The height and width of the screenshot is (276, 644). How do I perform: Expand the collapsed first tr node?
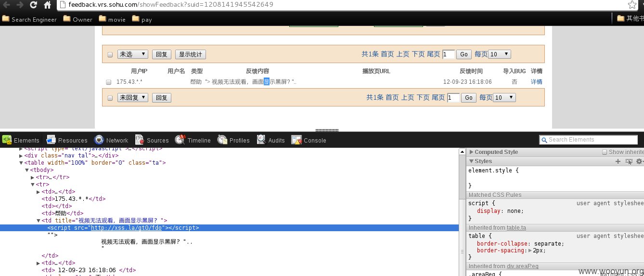pyautogui.click(x=33, y=177)
